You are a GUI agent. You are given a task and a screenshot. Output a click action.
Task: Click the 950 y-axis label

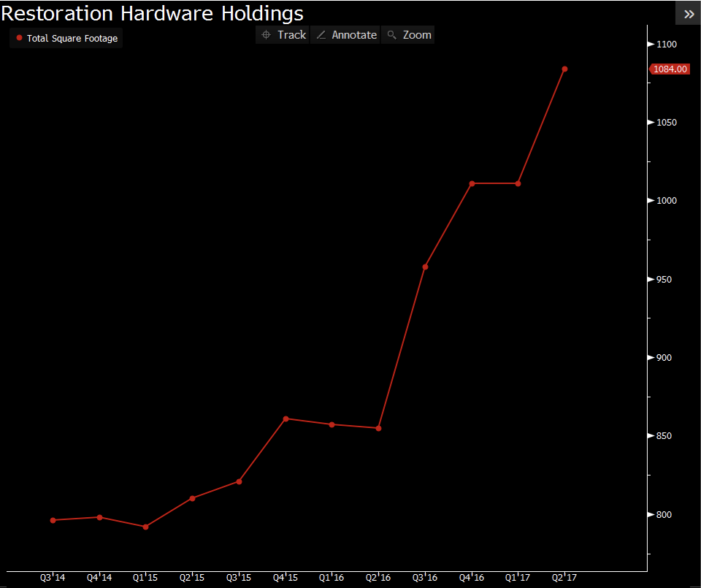pyautogui.click(x=664, y=280)
